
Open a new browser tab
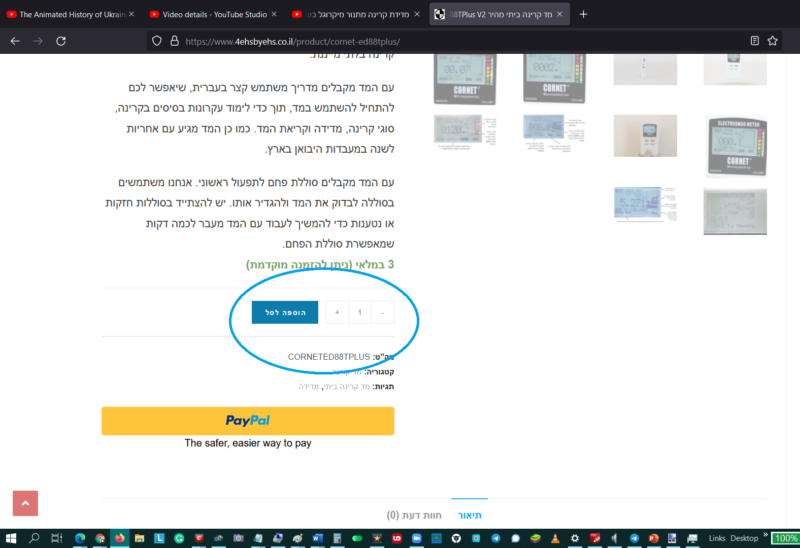583,14
